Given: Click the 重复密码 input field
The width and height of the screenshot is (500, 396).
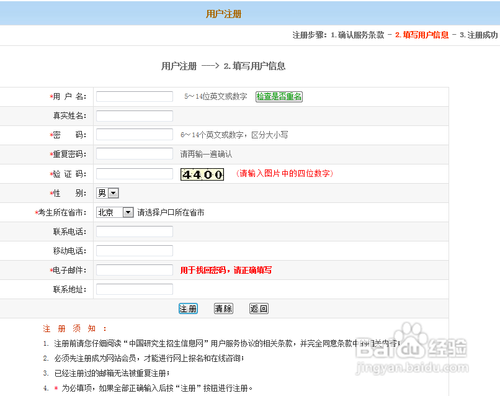Looking at the screenshot, I should pyautogui.click(x=134, y=154).
